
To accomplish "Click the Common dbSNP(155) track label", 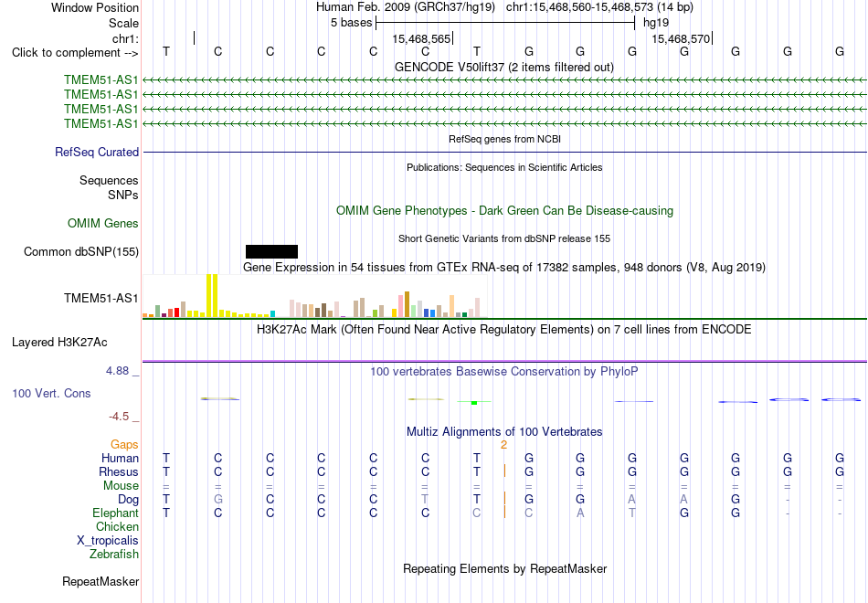I will [x=81, y=252].
